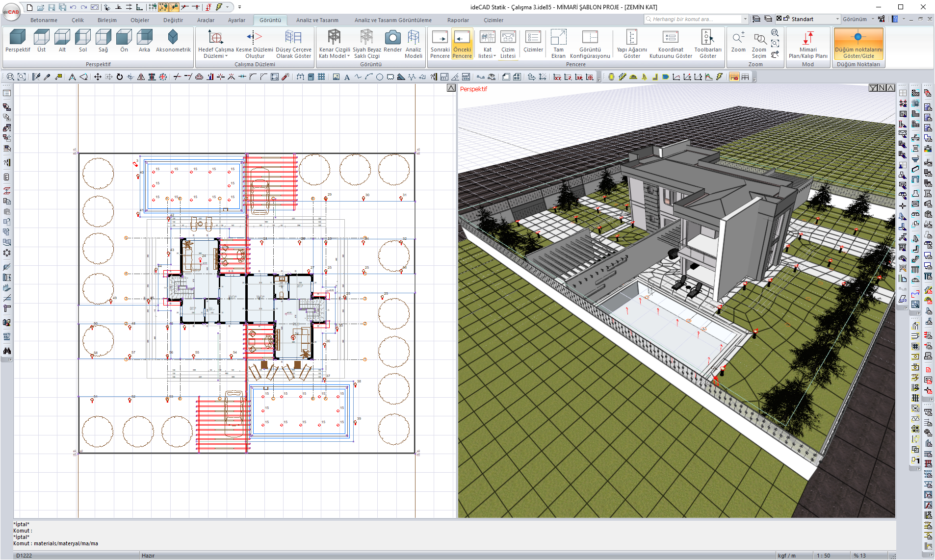Screen dimensions: 935x560
Task: Click the 1:50 scale indicator
Action: pyautogui.click(x=824, y=556)
